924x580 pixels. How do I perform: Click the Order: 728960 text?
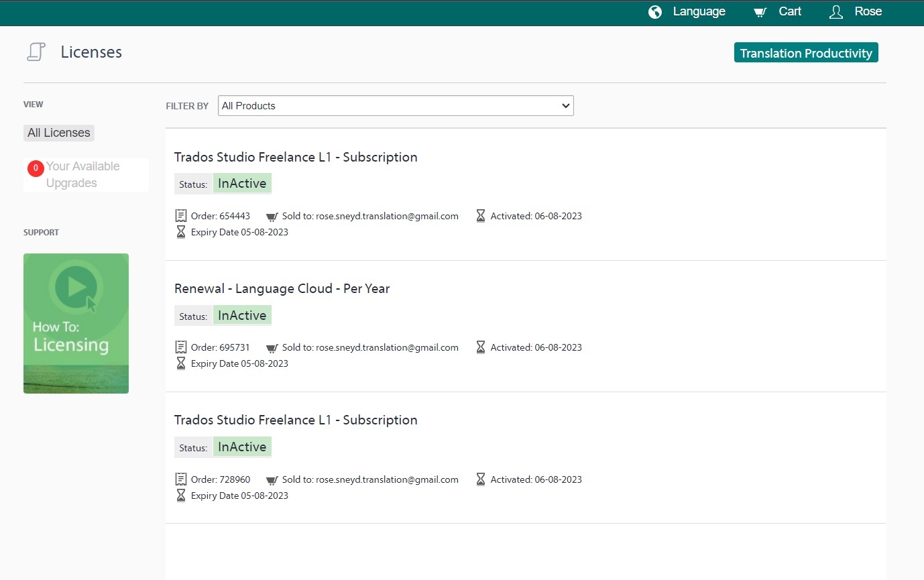pos(221,479)
